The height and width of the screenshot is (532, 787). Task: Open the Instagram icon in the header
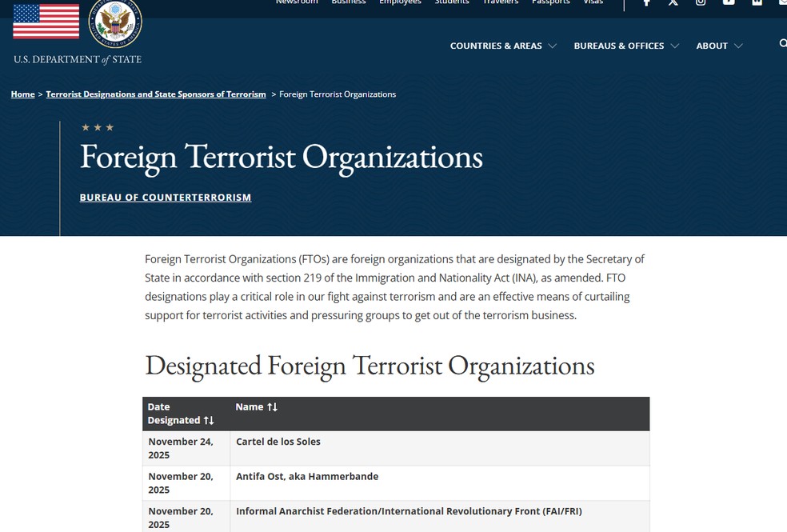701,3
